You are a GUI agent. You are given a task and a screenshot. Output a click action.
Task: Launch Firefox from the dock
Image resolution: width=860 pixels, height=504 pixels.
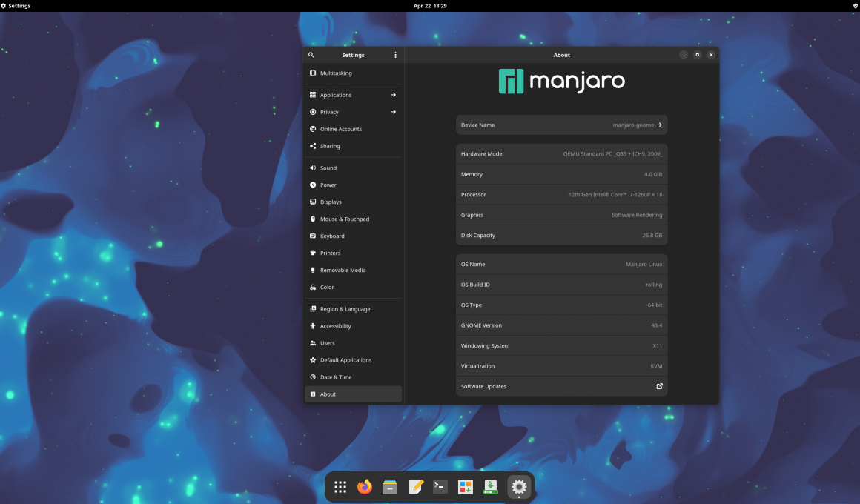click(364, 487)
